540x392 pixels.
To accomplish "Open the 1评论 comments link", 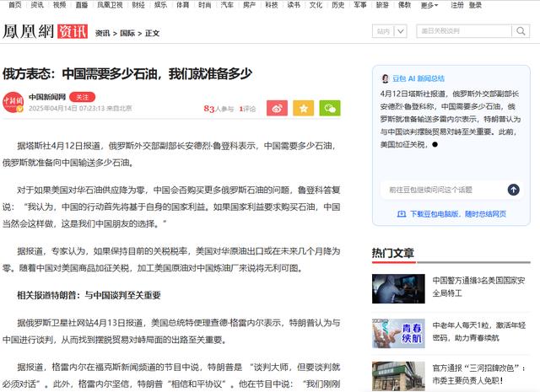I will pyautogui.click(x=247, y=109).
